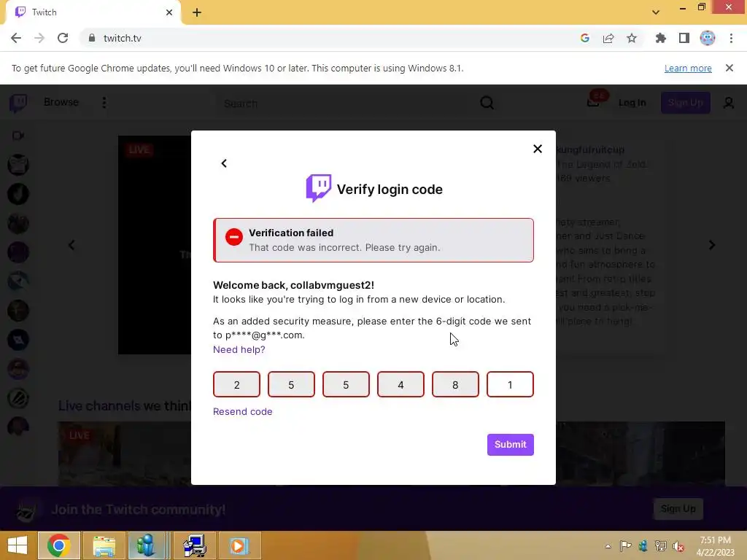Open the Chrome extensions puzzle icon

[660, 38]
